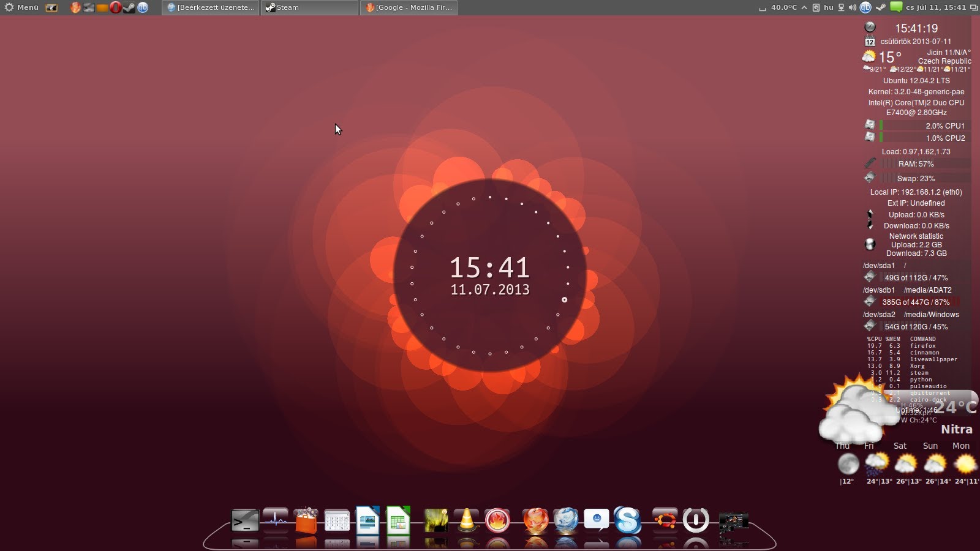980x551 pixels.
Task: Open Skype from the dock
Action: pos(628,521)
